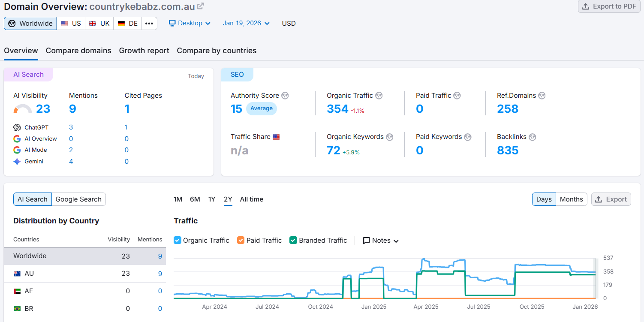
Task: Click the US flag location filter
Action: tap(71, 24)
